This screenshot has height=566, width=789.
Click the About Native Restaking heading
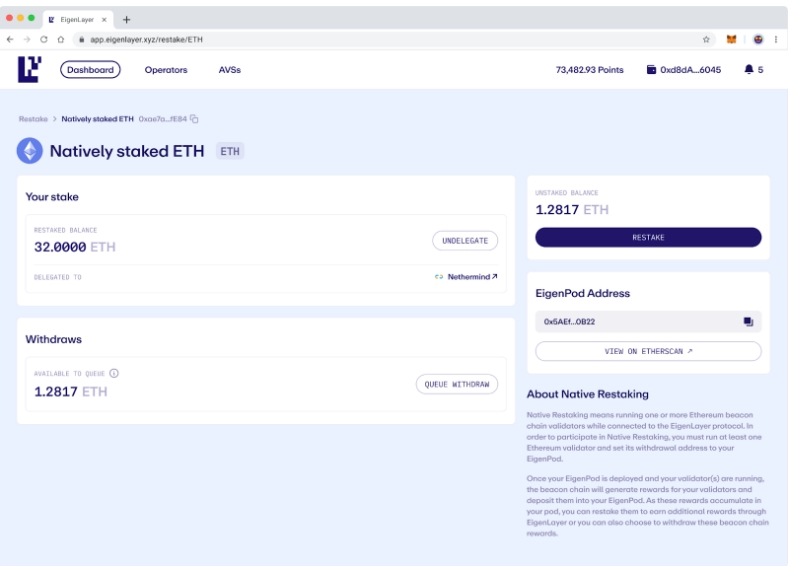(x=588, y=394)
